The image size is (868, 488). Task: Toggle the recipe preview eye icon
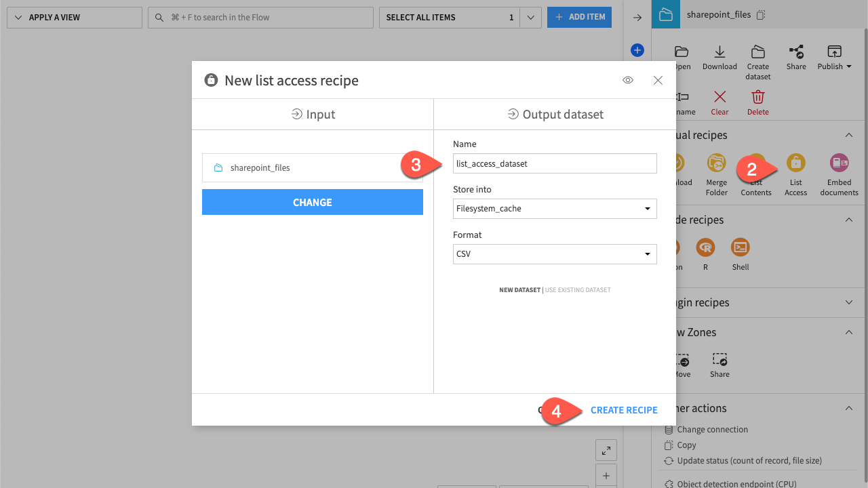627,80
